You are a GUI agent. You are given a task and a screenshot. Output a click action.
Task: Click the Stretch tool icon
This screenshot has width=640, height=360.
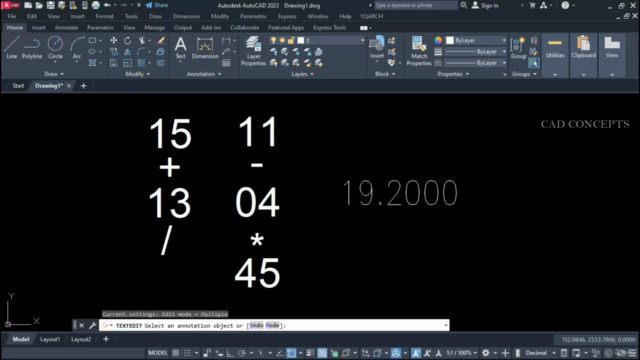pos(113,63)
